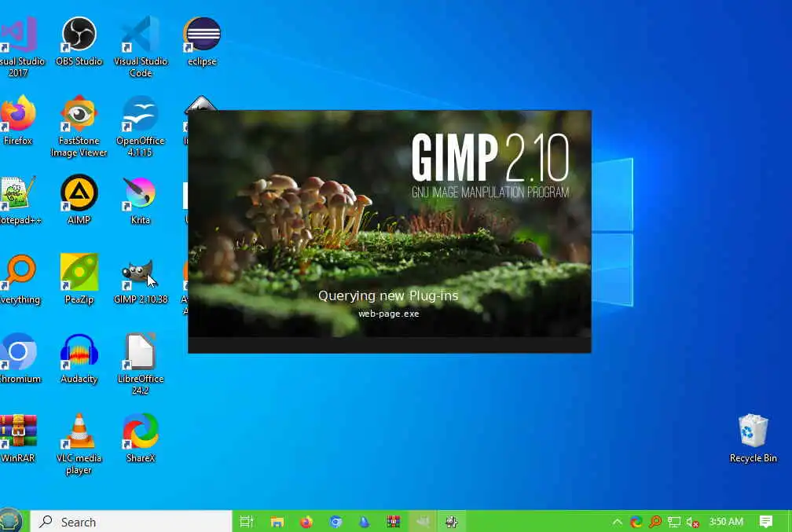Launch the Visual Studio Code desktop icon
The width and height of the screenshot is (792, 532).
(141, 46)
